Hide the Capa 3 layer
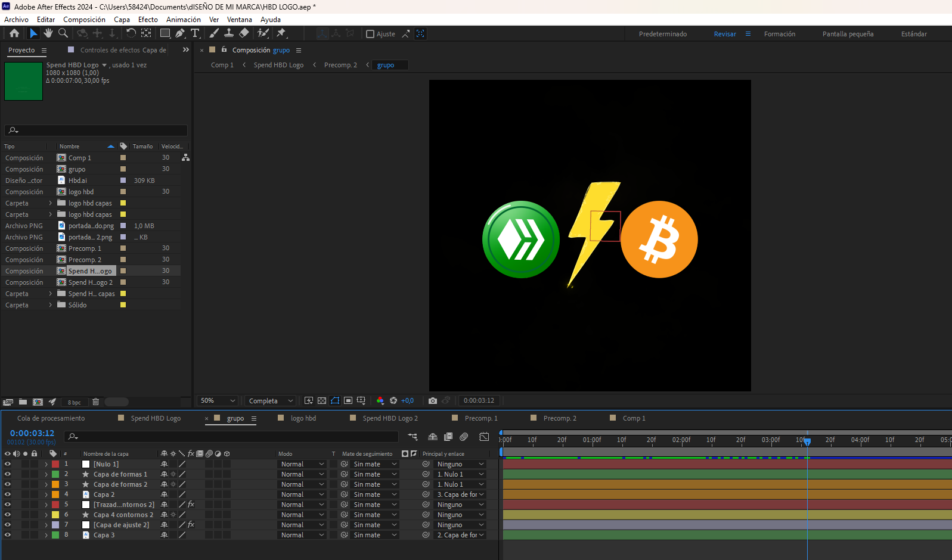This screenshot has height=560, width=952. pos(8,535)
